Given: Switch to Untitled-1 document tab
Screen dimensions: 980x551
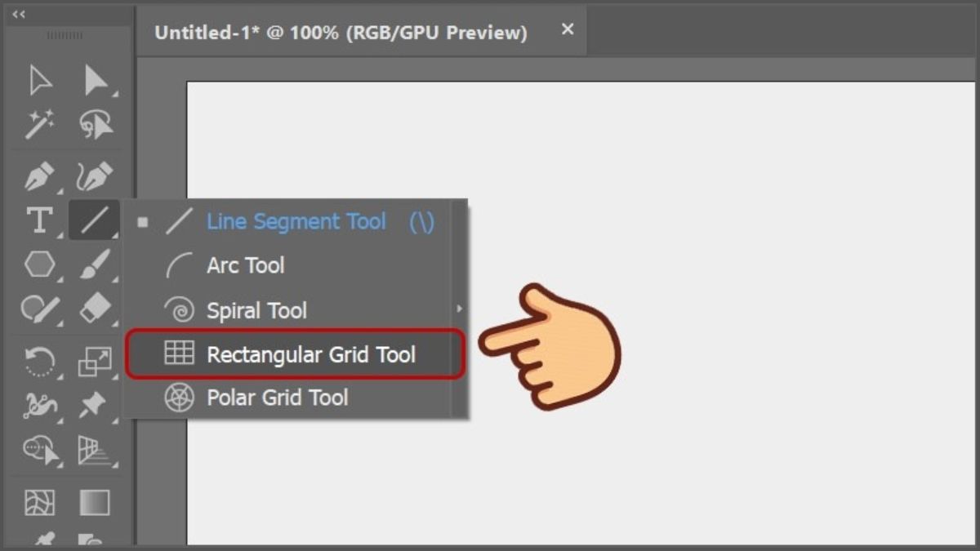Looking at the screenshot, I should click(341, 33).
